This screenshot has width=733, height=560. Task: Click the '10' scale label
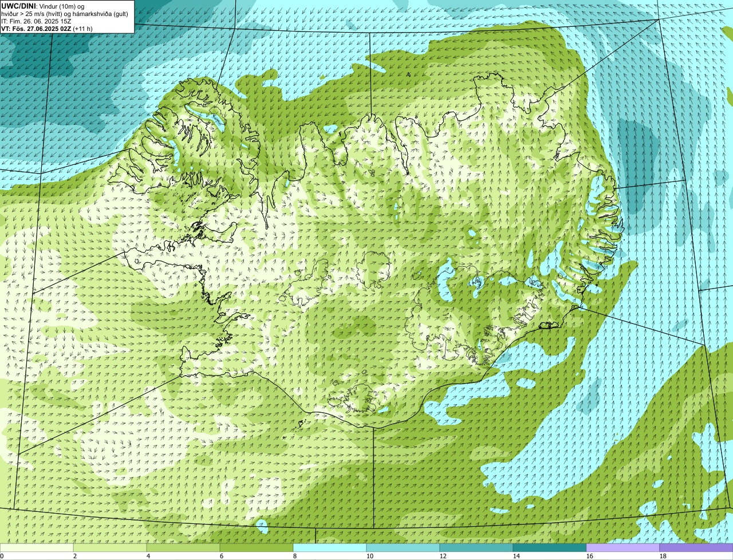pyautogui.click(x=370, y=556)
